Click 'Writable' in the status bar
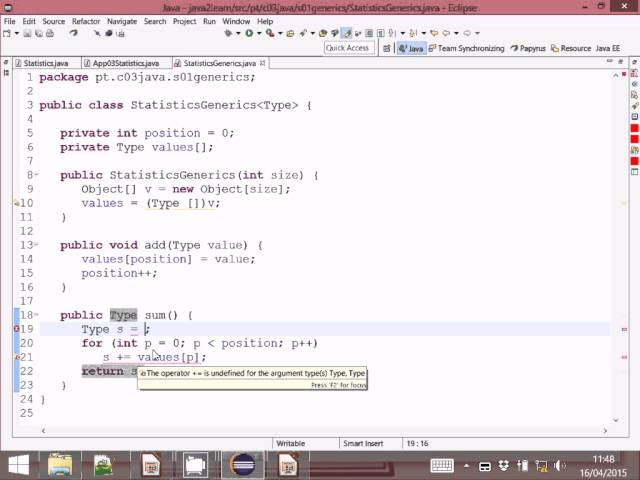This screenshot has width=640, height=480. [290, 443]
